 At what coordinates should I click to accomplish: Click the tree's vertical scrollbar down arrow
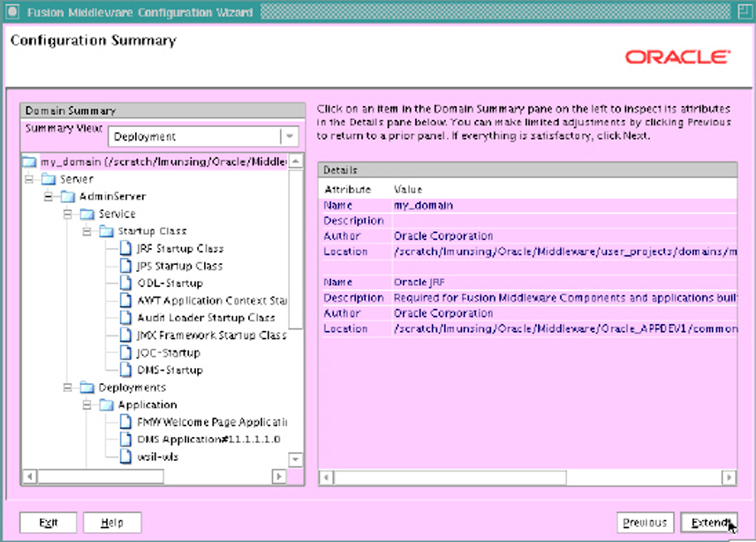(x=296, y=460)
